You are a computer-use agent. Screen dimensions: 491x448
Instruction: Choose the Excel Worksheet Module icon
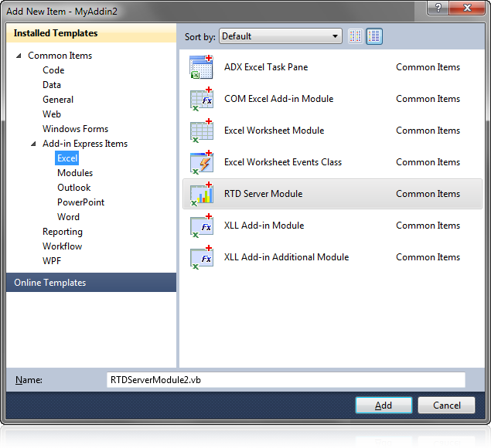tap(201, 130)
